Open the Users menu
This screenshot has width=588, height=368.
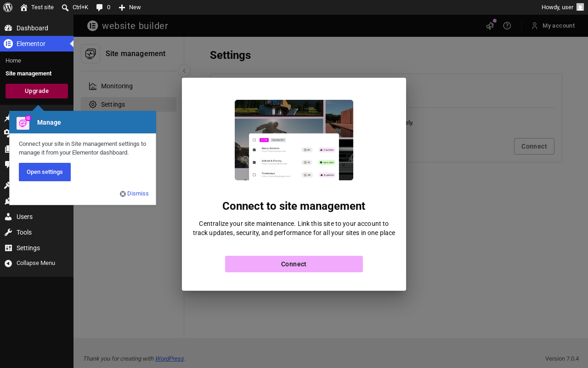[37, 217]
